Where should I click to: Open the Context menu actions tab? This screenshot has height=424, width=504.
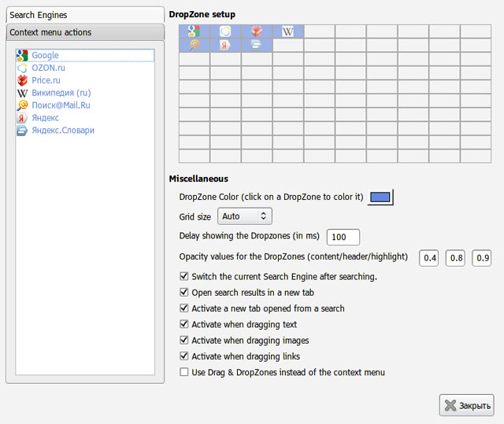84,32
